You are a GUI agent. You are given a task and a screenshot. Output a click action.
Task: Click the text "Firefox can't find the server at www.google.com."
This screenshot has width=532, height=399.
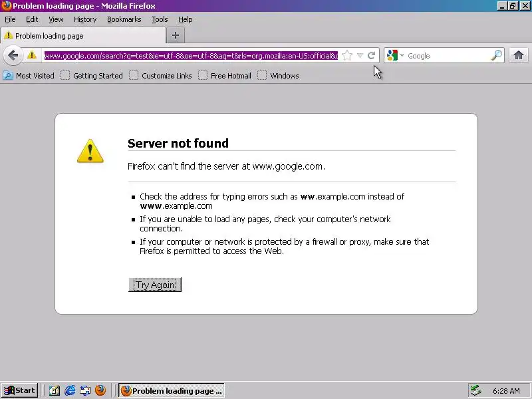pos(226,166)
